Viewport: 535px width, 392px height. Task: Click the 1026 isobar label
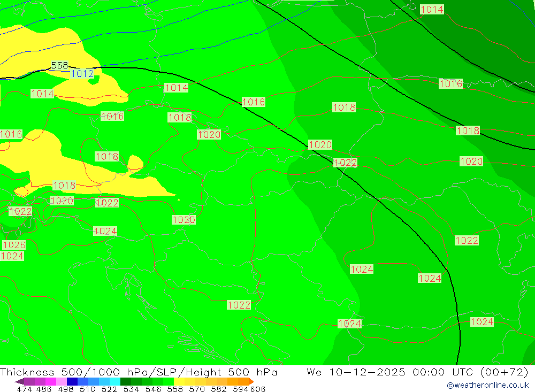[14, 245]
